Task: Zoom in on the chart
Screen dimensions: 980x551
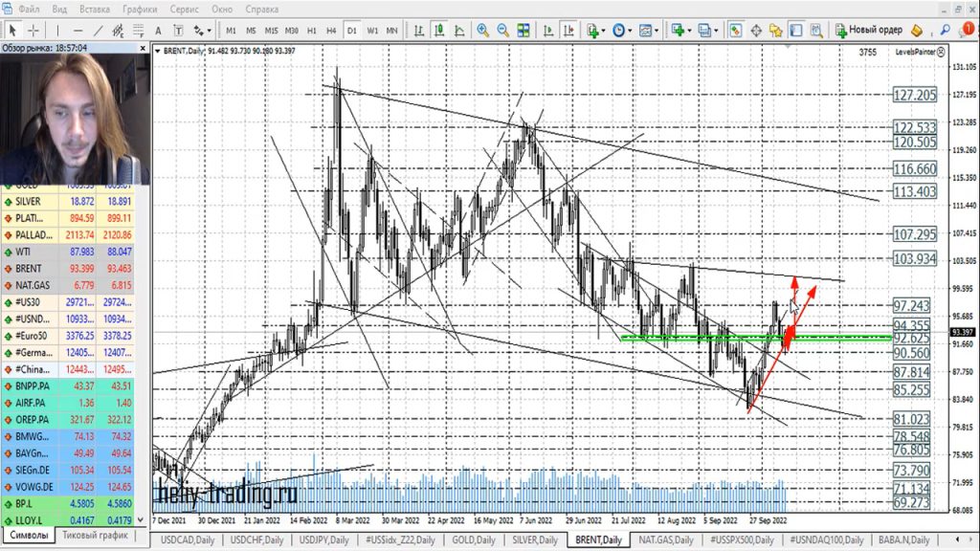Action: pyautogui.click(x=482, y=30)
